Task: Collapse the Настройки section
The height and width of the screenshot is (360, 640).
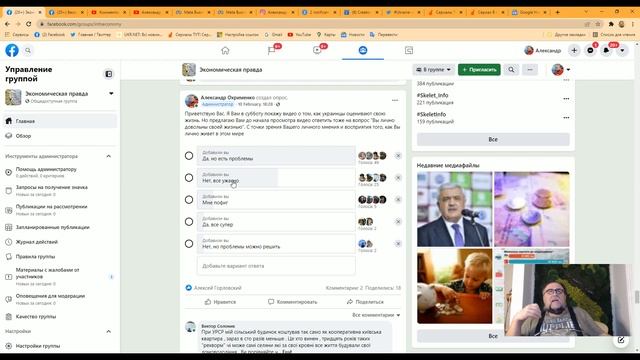Action: 109,331
